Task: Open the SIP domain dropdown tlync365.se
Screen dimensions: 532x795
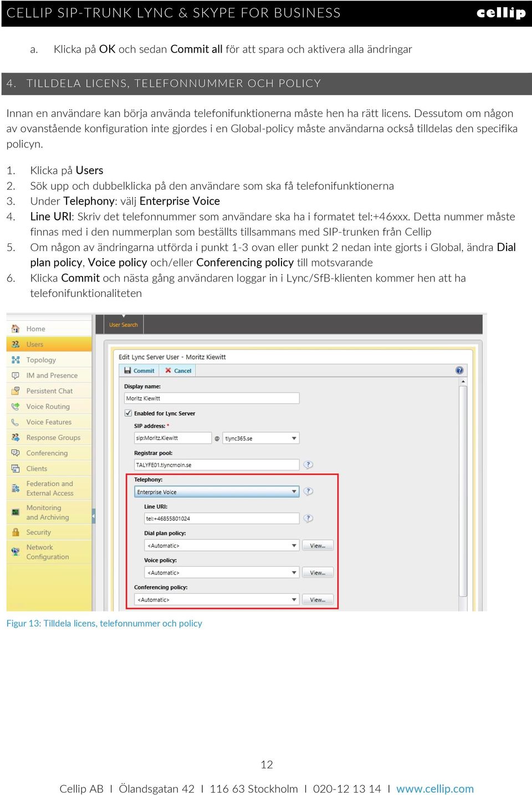Action: 261,438
